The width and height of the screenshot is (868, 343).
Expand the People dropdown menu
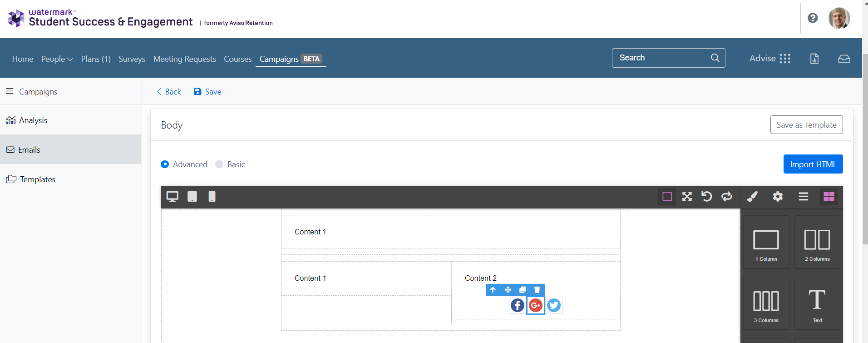[57, 59]
